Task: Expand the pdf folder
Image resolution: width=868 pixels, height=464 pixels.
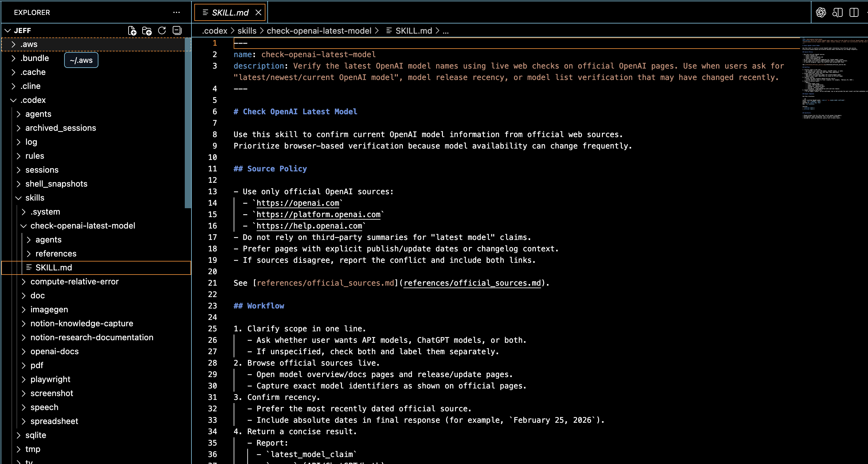Action: (x=97, y=366)
